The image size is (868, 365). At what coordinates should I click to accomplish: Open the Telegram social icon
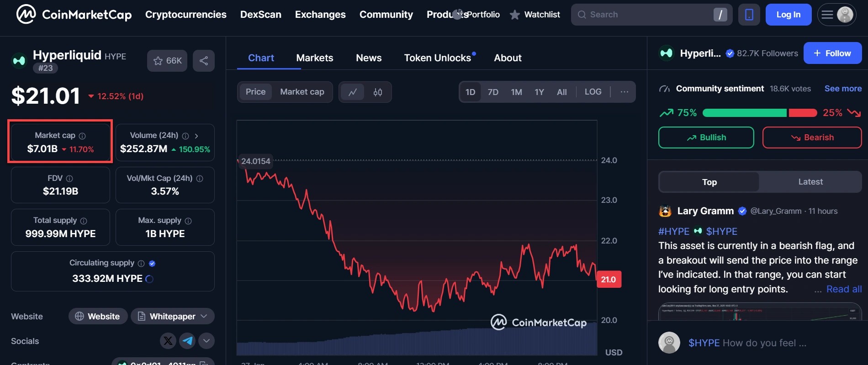[x=187, y=341]
